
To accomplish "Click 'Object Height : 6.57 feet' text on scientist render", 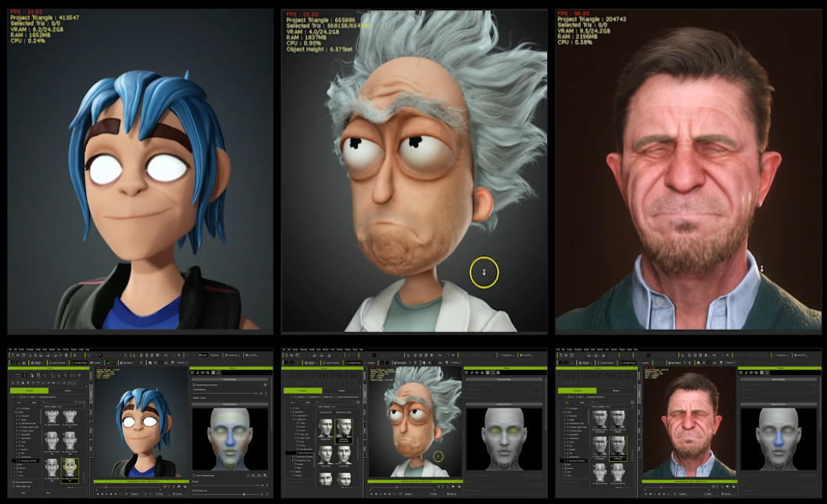I will (320, 49).
